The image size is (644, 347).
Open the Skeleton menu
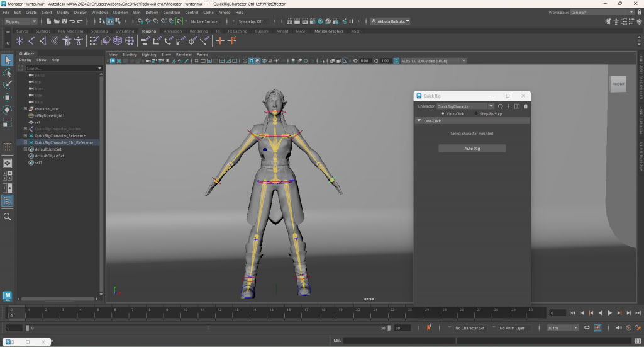pos(120,12)
